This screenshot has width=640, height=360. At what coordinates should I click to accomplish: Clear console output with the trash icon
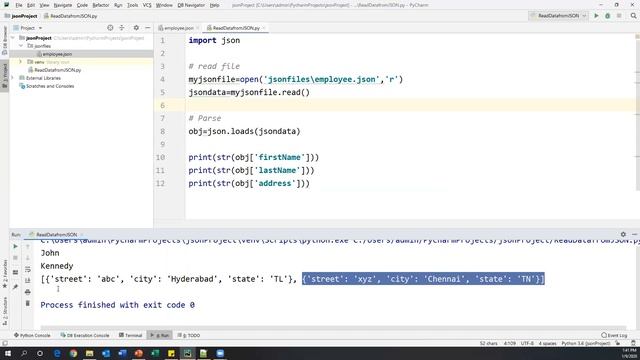click(28, 303)
